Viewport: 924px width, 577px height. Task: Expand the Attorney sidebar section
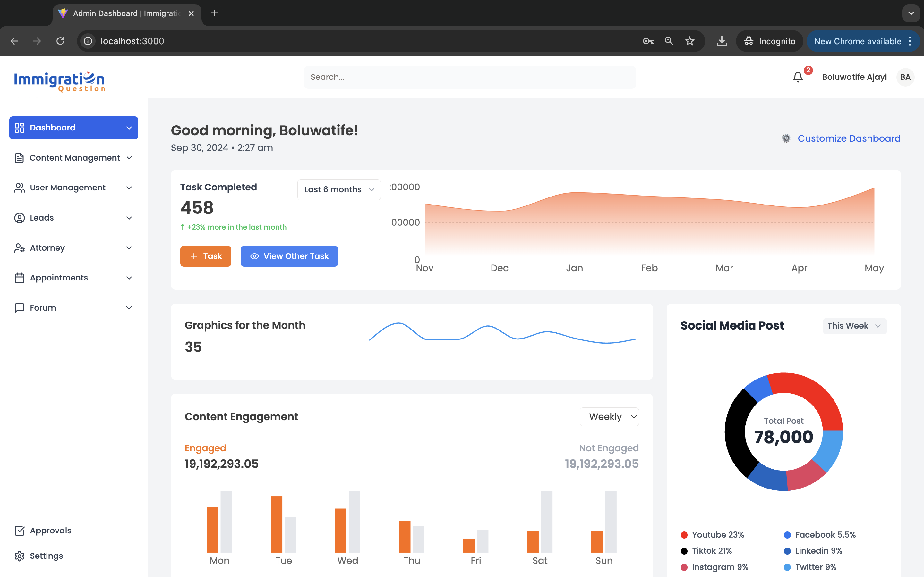click(x=74, y=248)
